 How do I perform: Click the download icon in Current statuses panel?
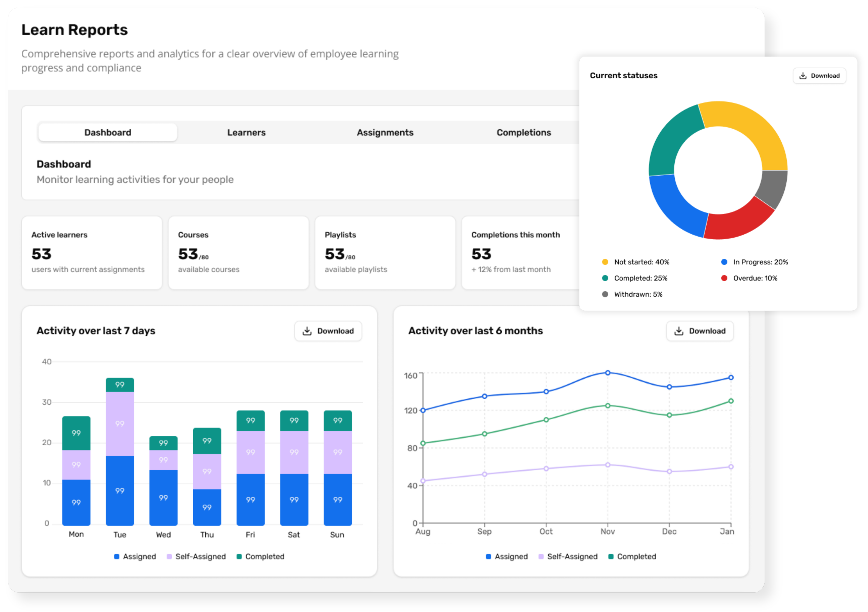803,75
